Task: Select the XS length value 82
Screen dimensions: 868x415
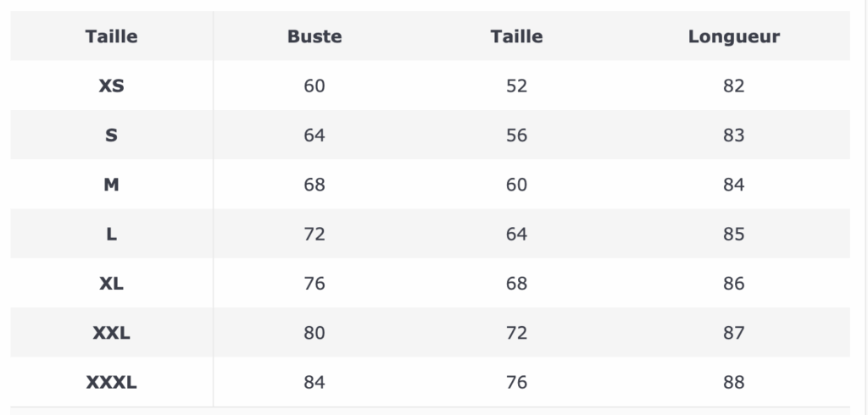Action: pyautogui.click(x=733, y=86)
